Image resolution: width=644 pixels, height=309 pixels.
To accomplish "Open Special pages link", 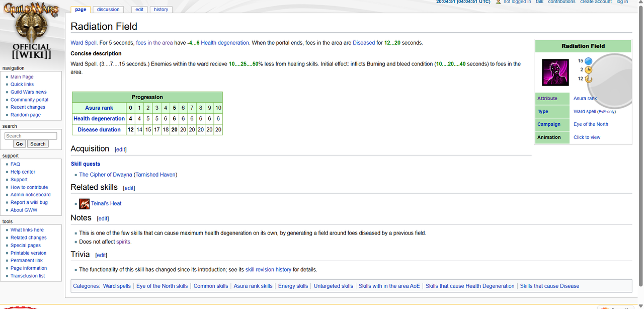I will click(x=26, y=245).
